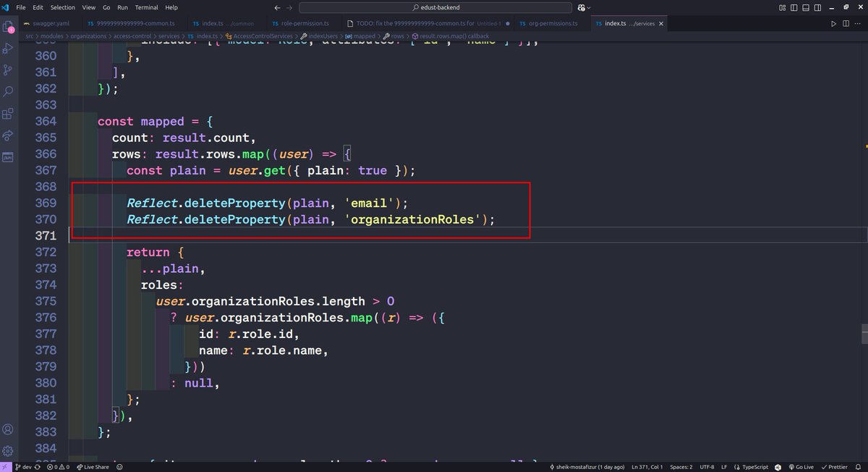Image resolution: width=868 pixels, height=472 pixels.
Task: Open the Explorer view in activity bar
Action: click(x=9, y=27)
